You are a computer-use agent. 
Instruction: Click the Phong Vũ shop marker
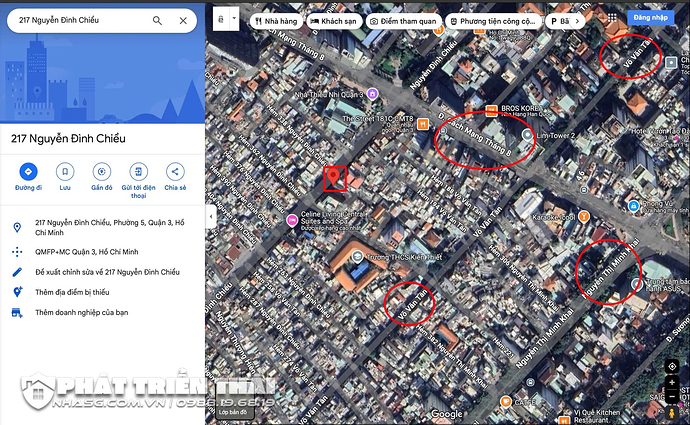(x=633, y=206)
